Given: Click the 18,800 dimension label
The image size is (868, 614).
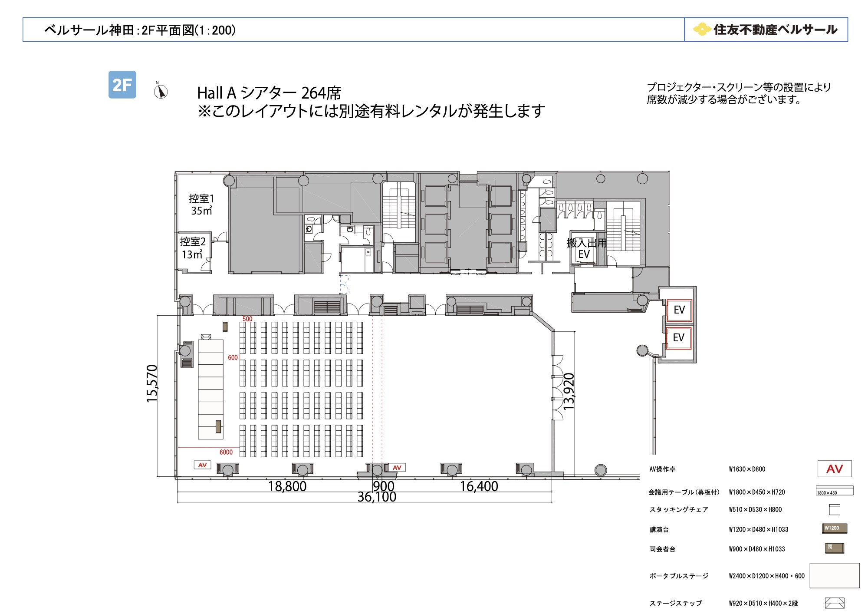Looking at the screenshot, I should click(x=287, y=486).
